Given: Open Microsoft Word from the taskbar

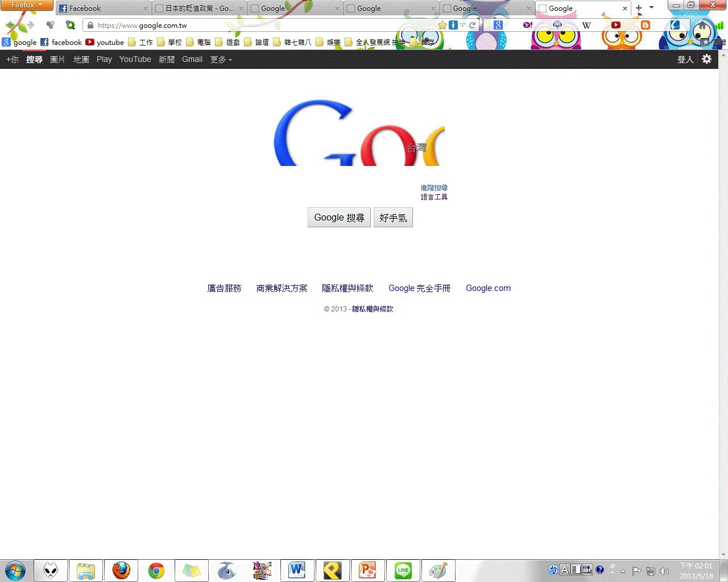Looking at the screenshot, I should click(x=297, y=570).
